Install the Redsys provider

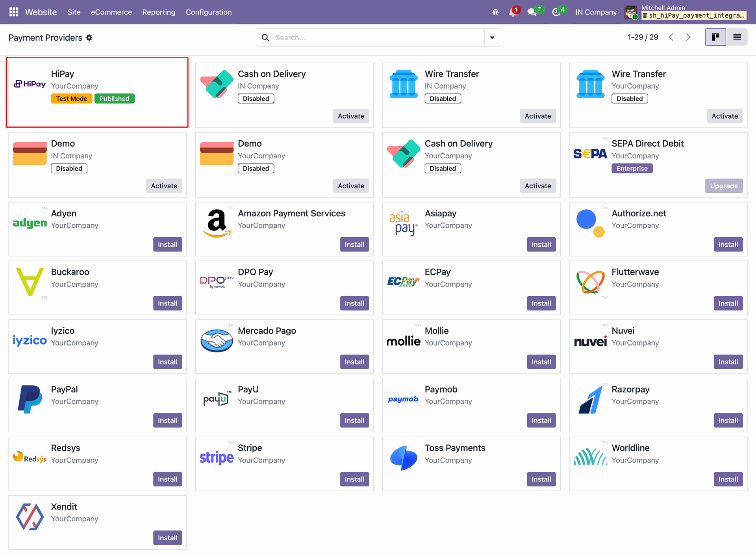167,479
